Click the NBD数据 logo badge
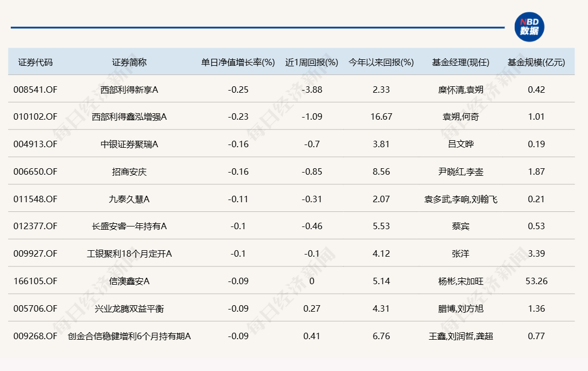Image resolution: width=588 pixels, height=371 pixels. click(x=529, y=27)
